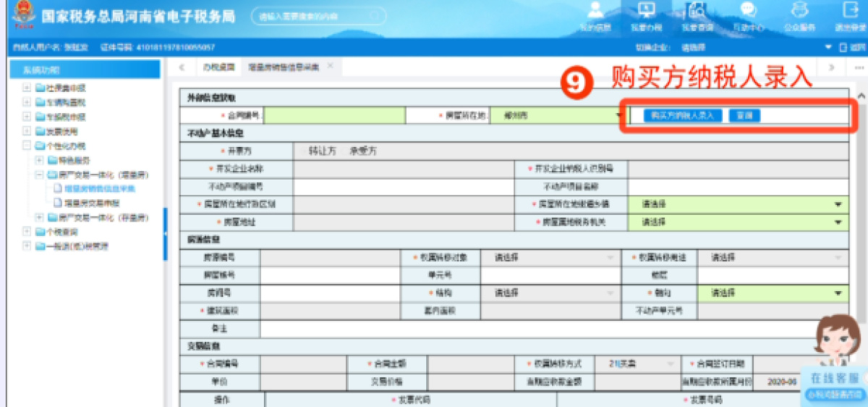Screen dimensions: 868x407
Task: Open 公众服务 icon in header
Action: tap(799, 10)
